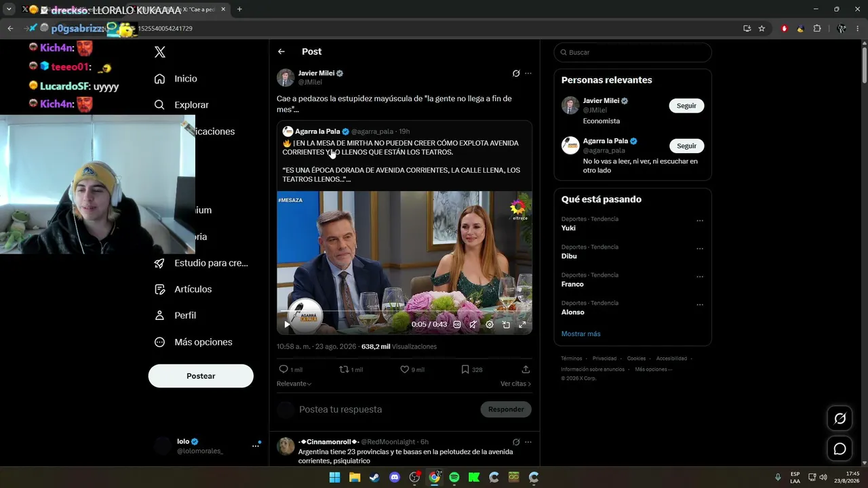Bookmark this page with the star icon
The height and width of the screenshot is (488, 868).
(x=762, y=28)
